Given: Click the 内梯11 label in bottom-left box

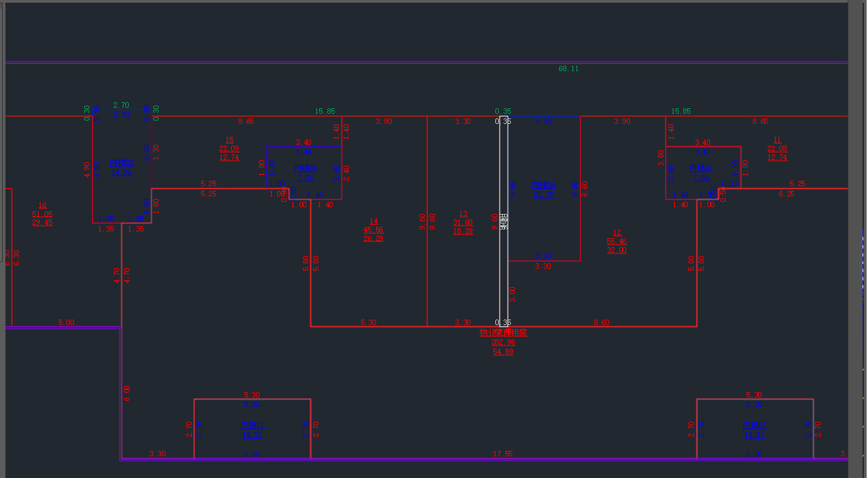Looking at the screenshot, I should 251,426.
